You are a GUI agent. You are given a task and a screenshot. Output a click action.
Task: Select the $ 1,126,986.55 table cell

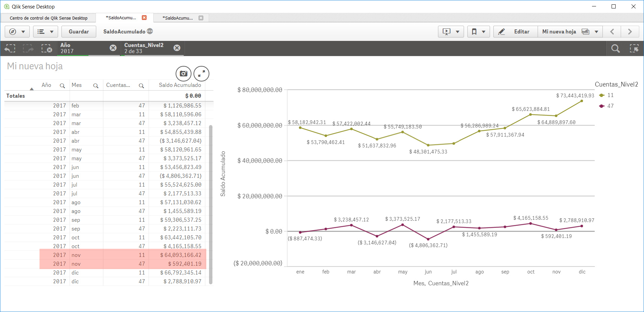point(182,105)
